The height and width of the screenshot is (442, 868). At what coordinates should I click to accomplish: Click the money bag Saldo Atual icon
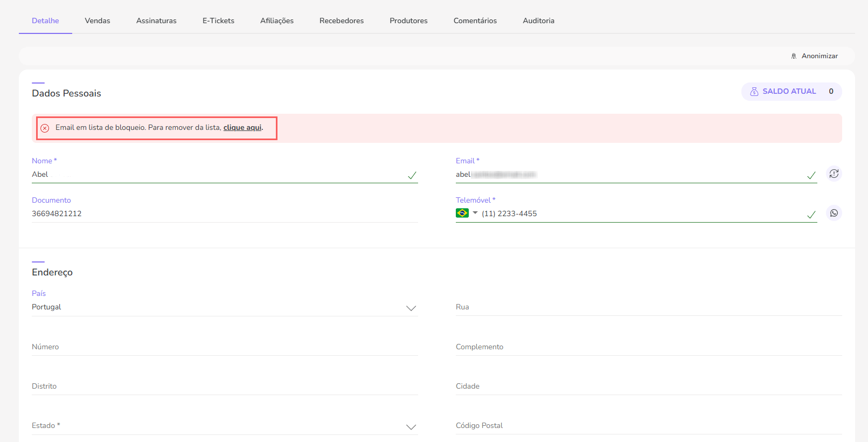coord(754,92)
